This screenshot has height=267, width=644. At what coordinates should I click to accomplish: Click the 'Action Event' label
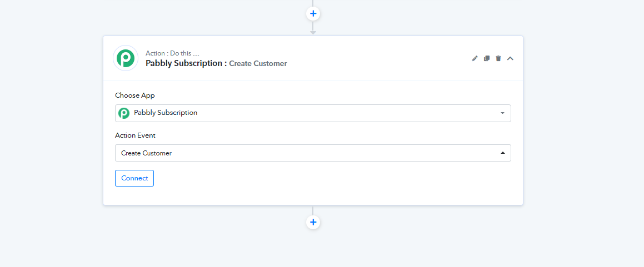tap(135, 135)
